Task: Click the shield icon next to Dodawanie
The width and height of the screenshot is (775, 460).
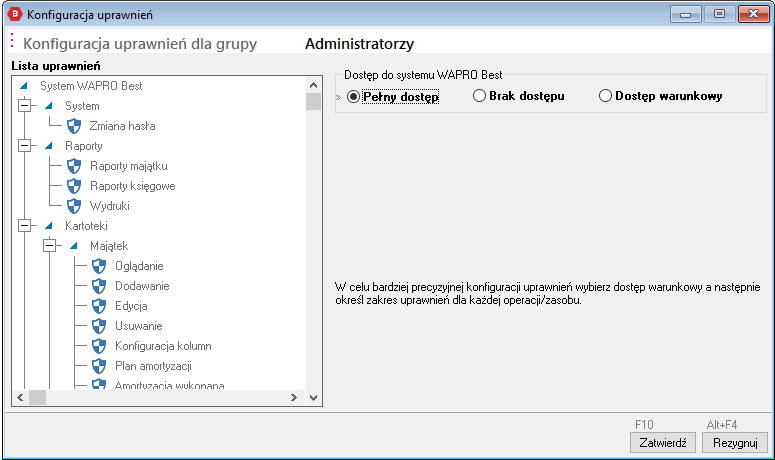Action: pos(99,286)
